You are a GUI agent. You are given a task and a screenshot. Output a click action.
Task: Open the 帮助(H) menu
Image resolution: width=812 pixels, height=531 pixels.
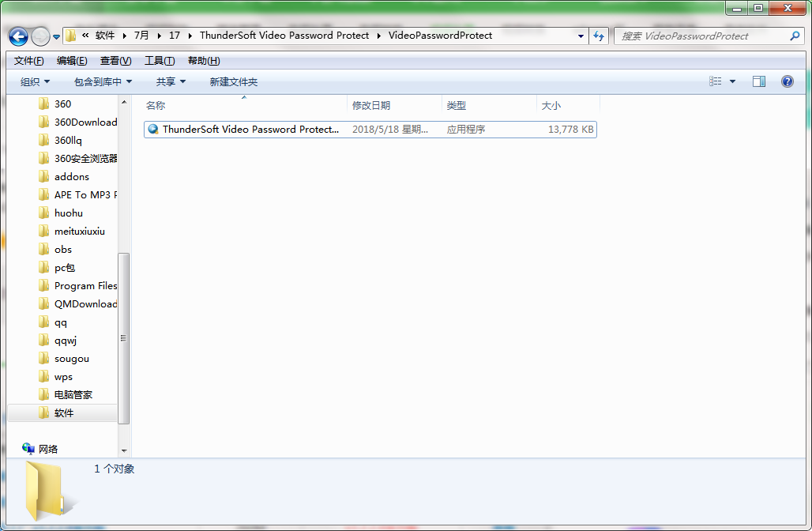click(x=204, y=61)
